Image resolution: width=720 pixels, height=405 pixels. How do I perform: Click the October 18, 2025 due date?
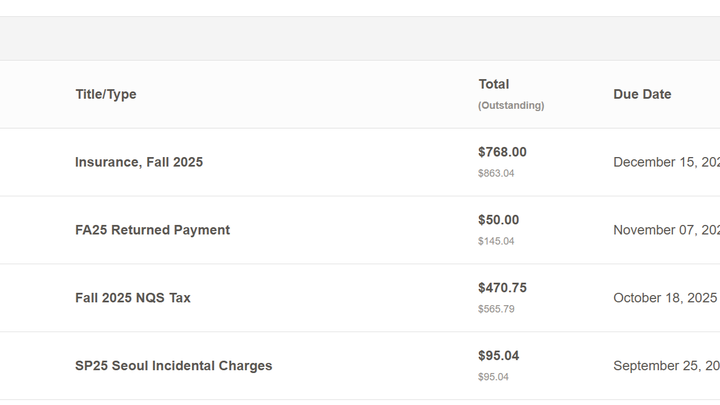(664, 298)
